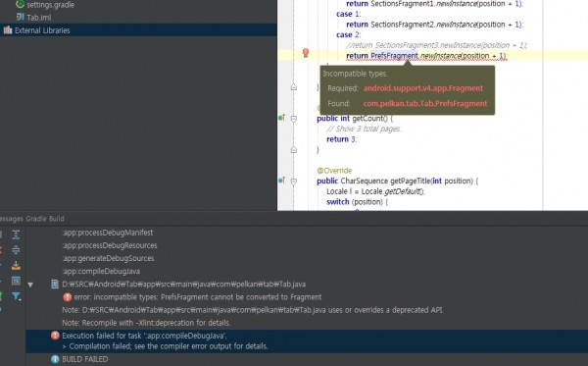The height and width of the screenshot is (366, 588).
Task: Click the return 3; statement
Action: coord(342,139)
